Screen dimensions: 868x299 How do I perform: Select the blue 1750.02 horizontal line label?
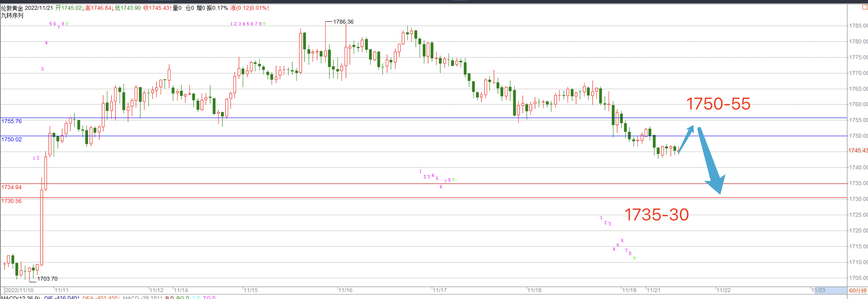12,139
